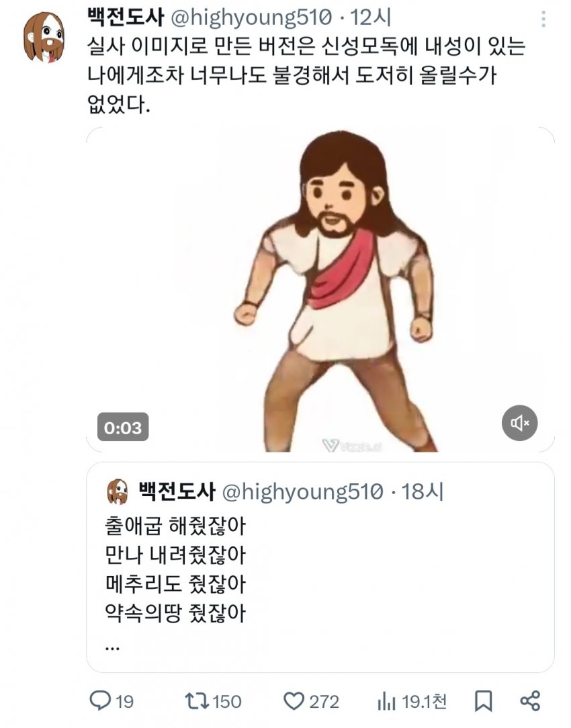Image resolution: width=571 pixels, height=728 pixels.
Task: Click the 0:03 video duration badge
Action: click(x=123, y=427)
